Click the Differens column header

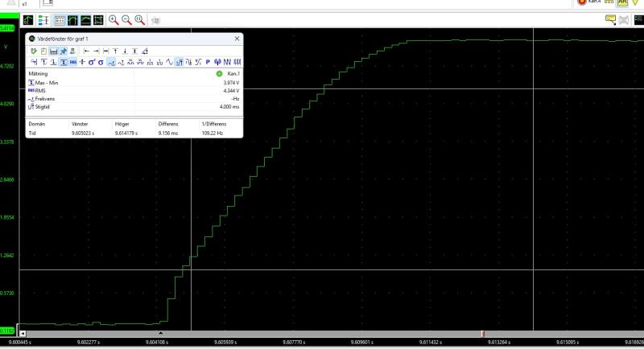click(x=168, y=125)
